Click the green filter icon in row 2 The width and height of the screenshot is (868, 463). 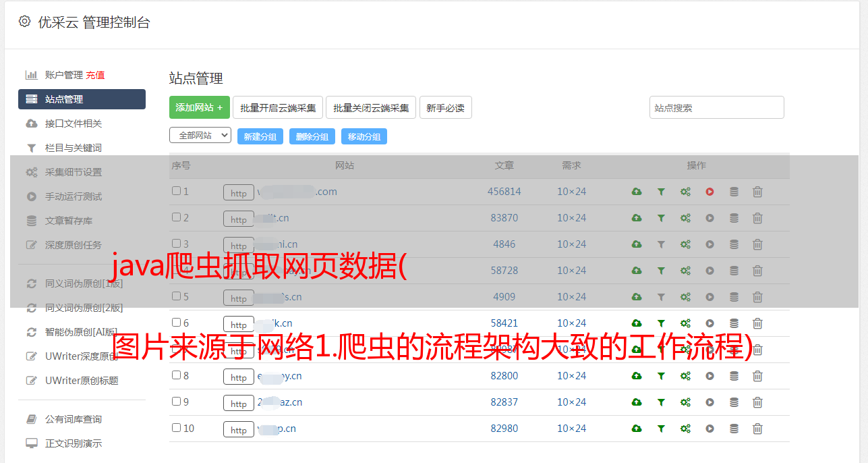tap(661, 218)
